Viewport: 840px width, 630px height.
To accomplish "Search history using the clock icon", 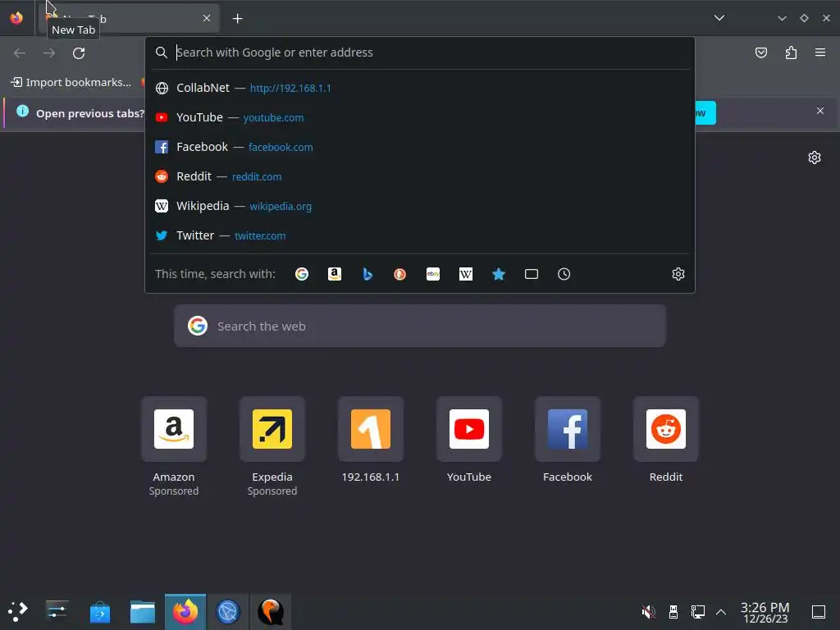I will pyautogui.click(x=564, y=274).
